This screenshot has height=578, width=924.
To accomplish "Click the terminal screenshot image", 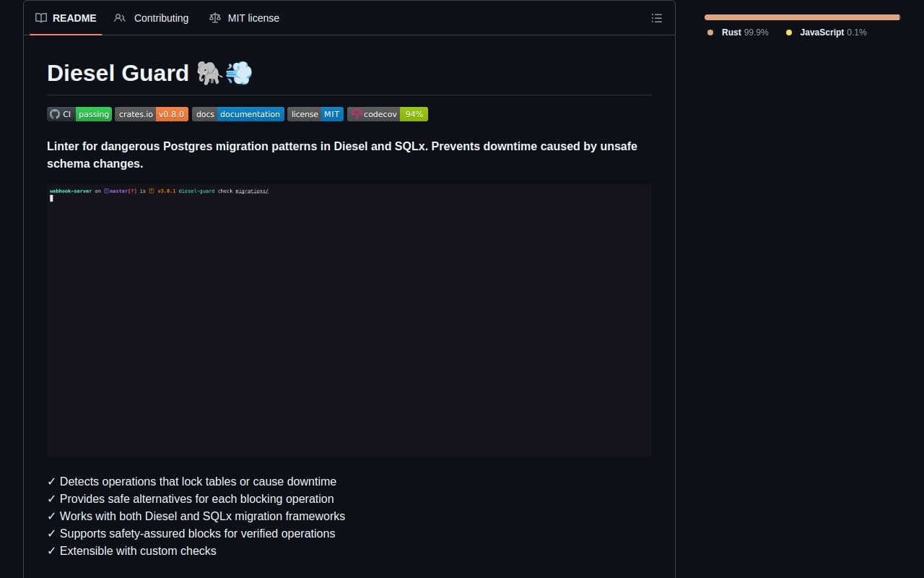I will point(349,320).
